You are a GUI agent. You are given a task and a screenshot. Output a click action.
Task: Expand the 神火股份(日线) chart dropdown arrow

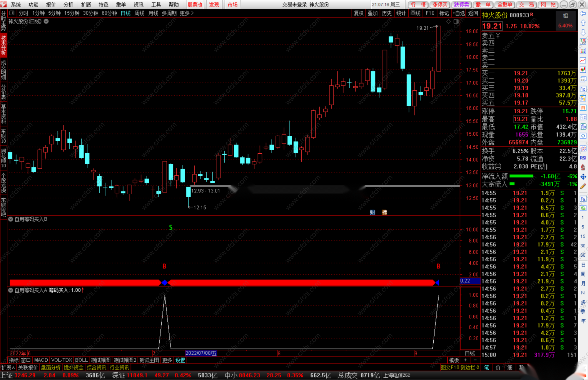46,21
